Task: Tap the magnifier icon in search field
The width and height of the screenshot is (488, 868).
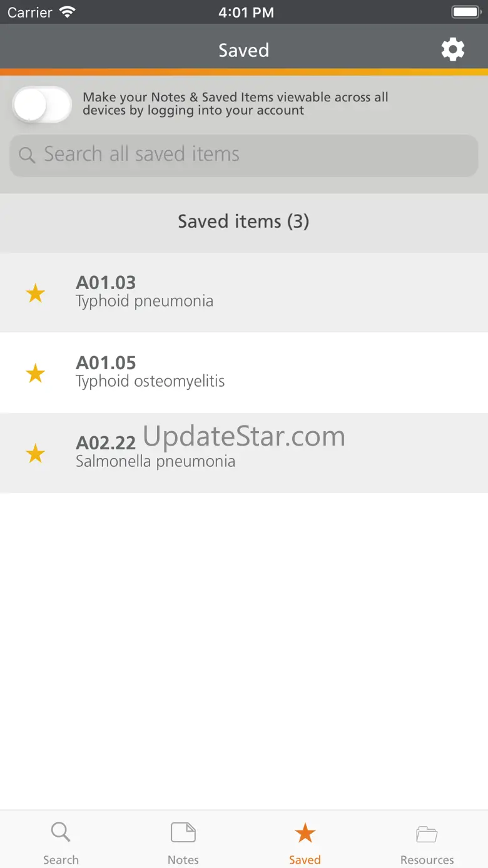Action: [x=27, y=155]
